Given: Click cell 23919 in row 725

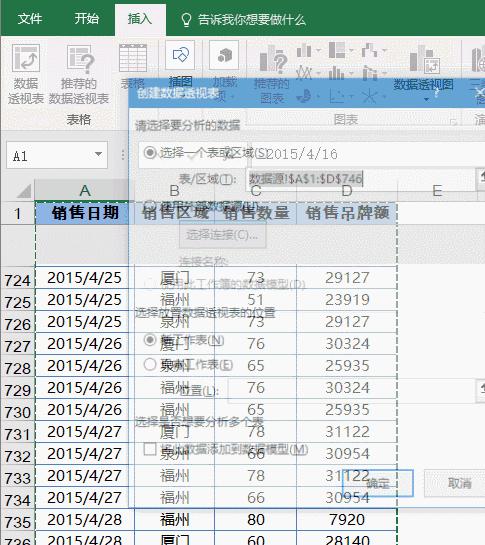Looking at the screenshot, I should point(347,300).
